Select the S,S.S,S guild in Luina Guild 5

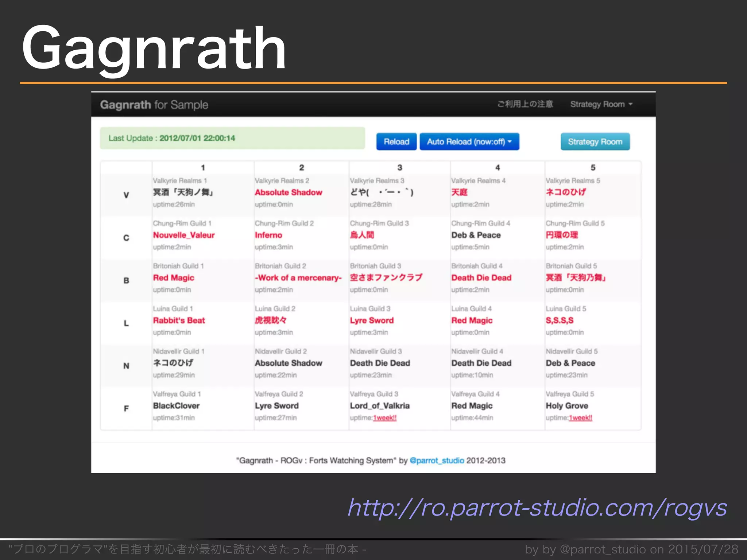[x=560, y=320]
